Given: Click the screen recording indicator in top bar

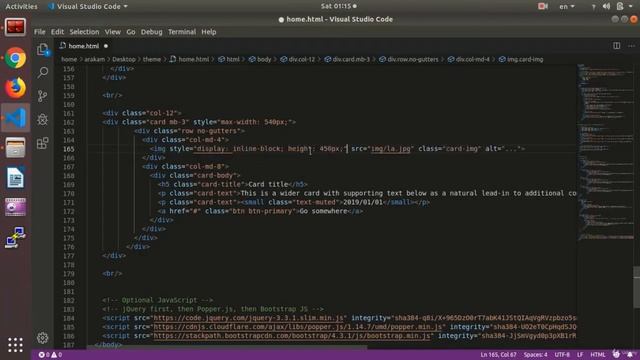Looking at the screenshot, I should (x=543, y=6).
